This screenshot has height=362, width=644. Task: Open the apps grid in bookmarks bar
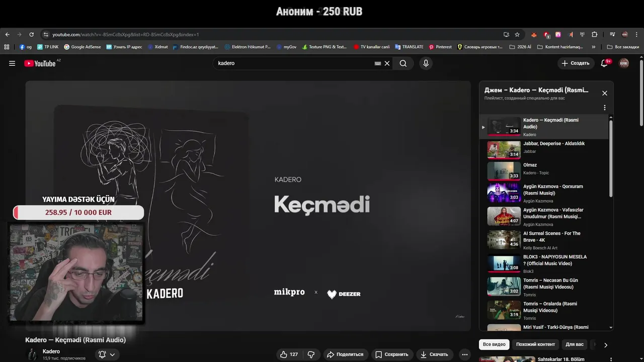pos(7,47)
